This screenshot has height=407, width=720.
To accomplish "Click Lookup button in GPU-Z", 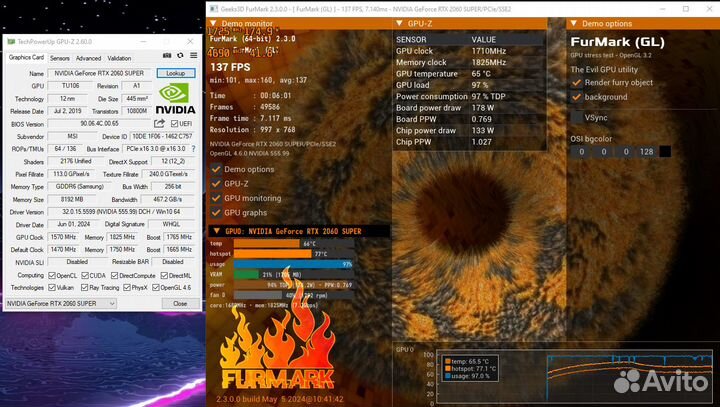I will (x=175, y=73).
